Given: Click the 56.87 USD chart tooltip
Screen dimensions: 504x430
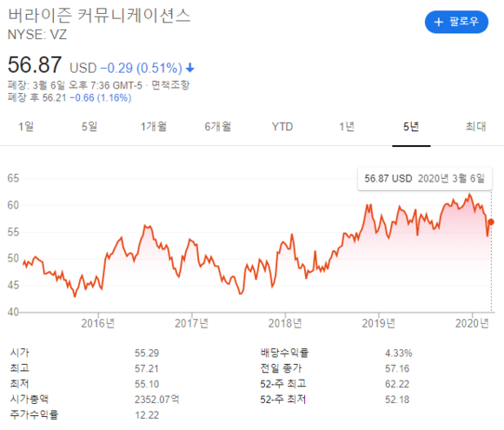Looking at the screenshot, I should click(425, 178).
